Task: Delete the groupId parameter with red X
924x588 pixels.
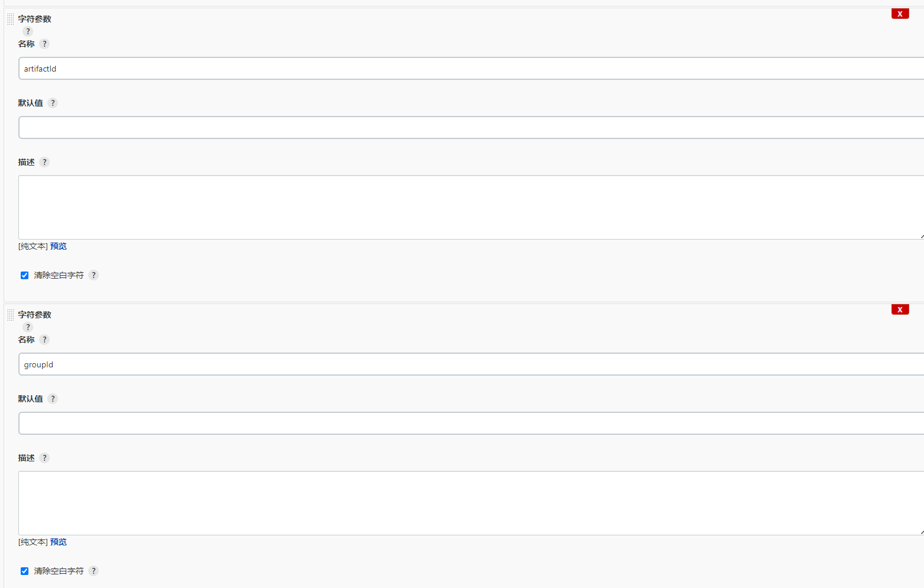Action: [x=900, y=309]
